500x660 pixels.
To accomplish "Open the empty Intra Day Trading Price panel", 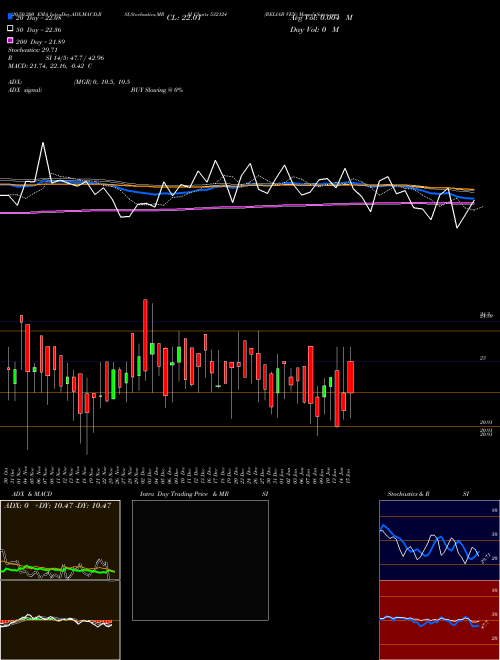I will coord(200,560).
